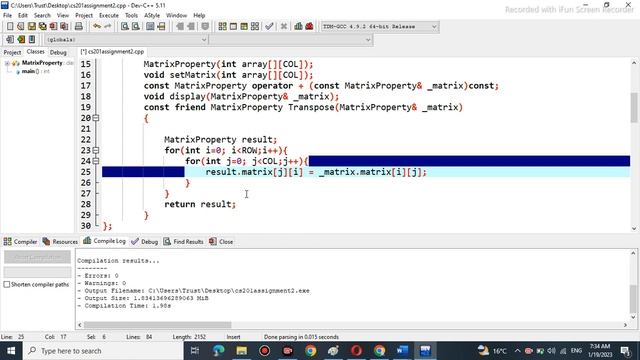640x360 pixels.
Task: Click the Compile toolbar icon
Action: coord(222,27)
